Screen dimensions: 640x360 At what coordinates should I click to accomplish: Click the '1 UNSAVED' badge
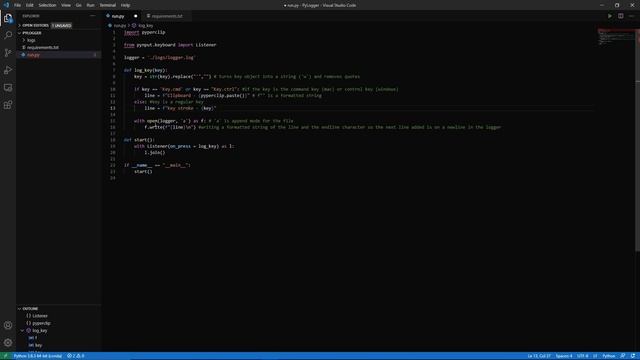61,25
